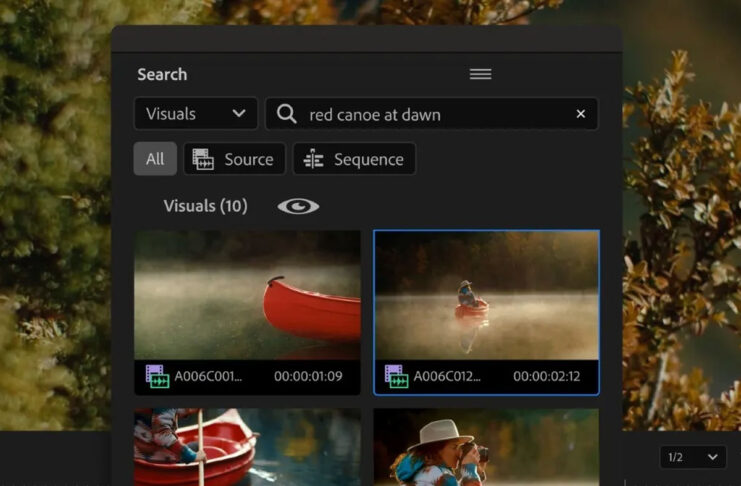Filter results by Sequence
The width and height of the screenshot is (741, 486).
coord(354,159)
